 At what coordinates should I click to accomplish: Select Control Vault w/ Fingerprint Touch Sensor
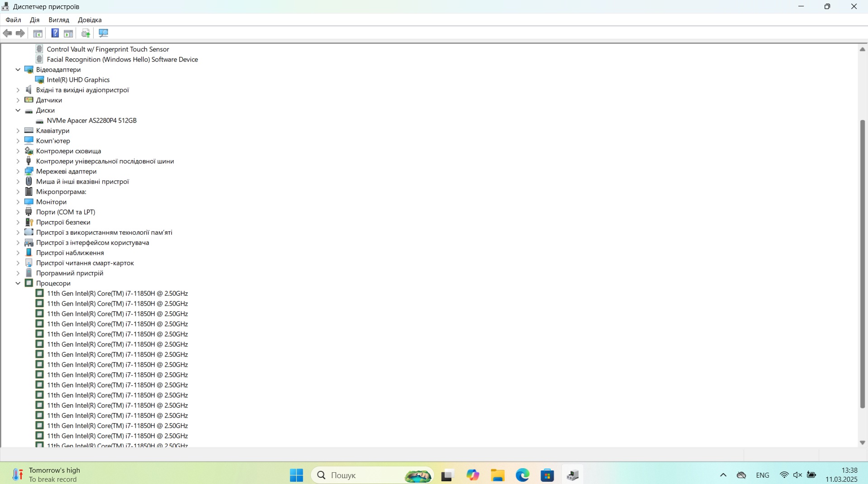point(108,49)
